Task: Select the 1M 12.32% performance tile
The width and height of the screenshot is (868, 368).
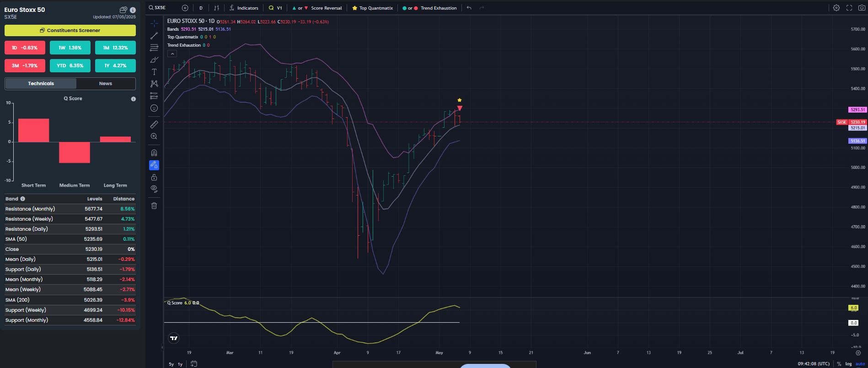Action: (115, 48)
